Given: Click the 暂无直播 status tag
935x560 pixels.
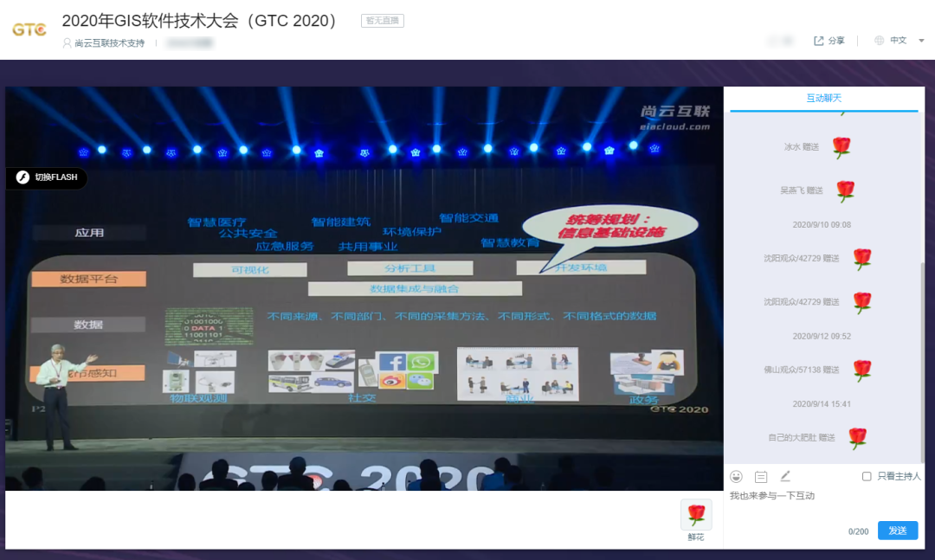Looking at the screenshot, I should point(382,21).
